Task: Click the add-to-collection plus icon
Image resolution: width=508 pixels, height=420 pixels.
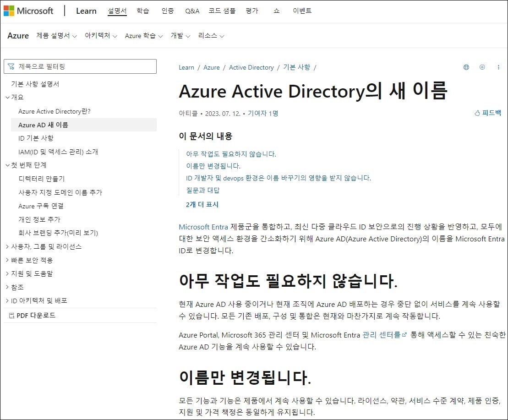Action: (x=482, y=67)
